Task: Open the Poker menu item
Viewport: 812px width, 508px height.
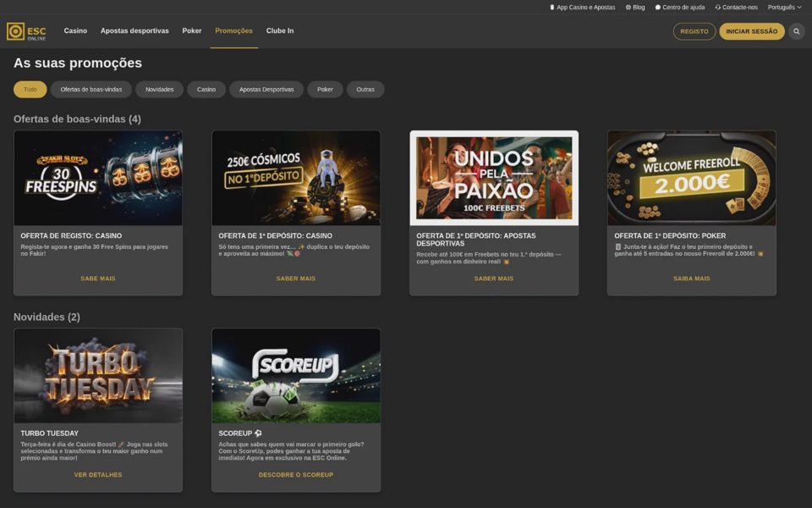Action: pos(192,30)
